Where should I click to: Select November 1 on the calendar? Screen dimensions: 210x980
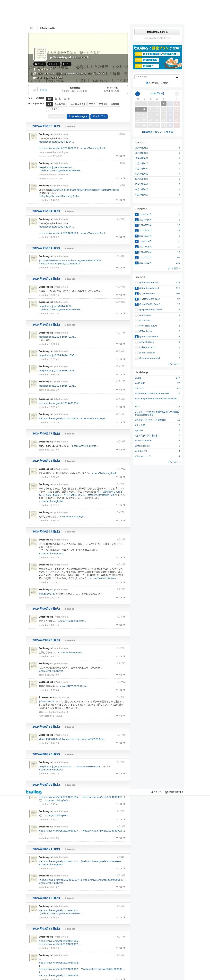click(x=164, y=104)
